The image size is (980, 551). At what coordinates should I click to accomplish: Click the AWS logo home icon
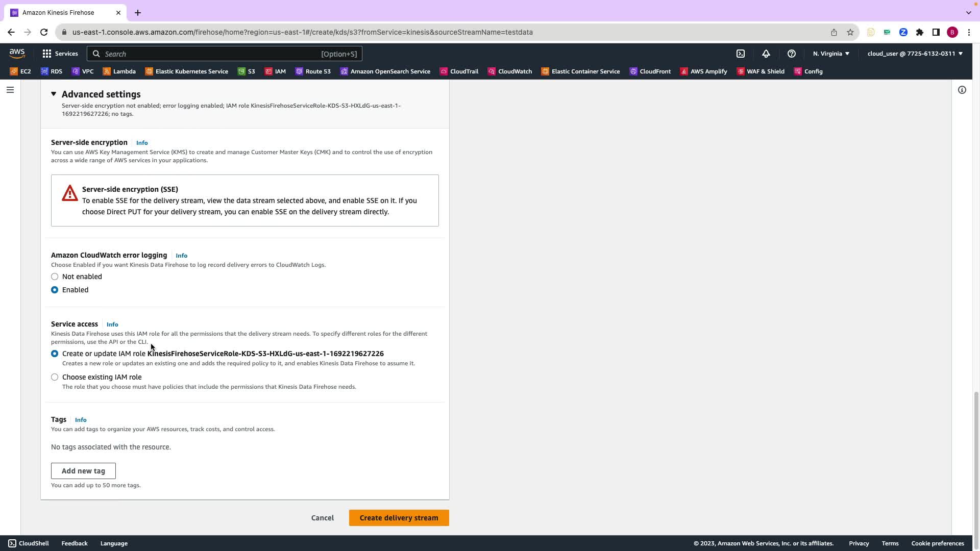pyautogui.click(x=17, y=54)
